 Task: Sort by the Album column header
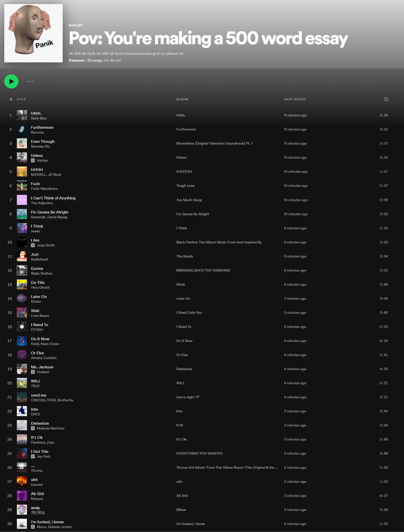[182, 99]
